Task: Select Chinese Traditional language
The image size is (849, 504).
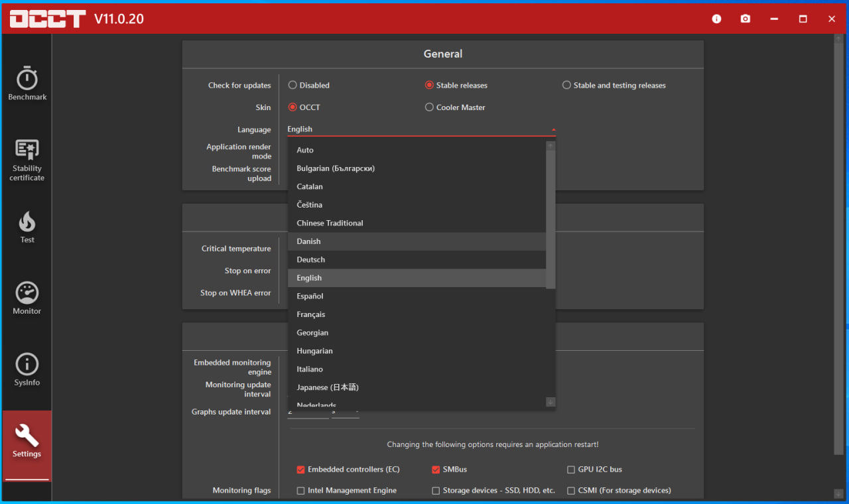Action: [x=417, y=223]
